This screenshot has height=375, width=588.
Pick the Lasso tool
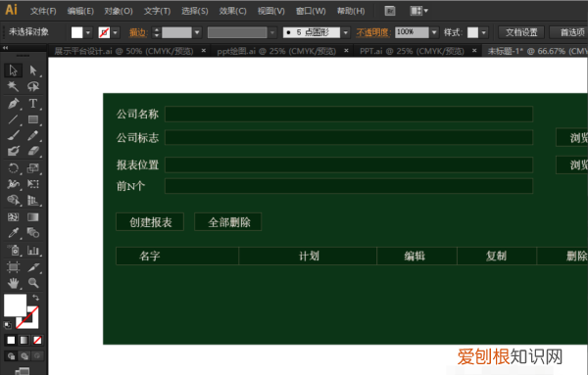[x=33, y=86]
